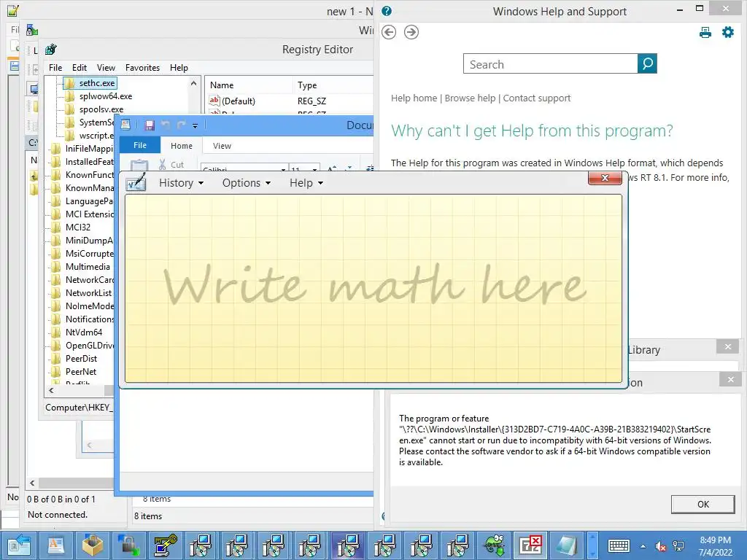
Task: Click the Registry Editor title bar icon
Action: coord(50,49)
